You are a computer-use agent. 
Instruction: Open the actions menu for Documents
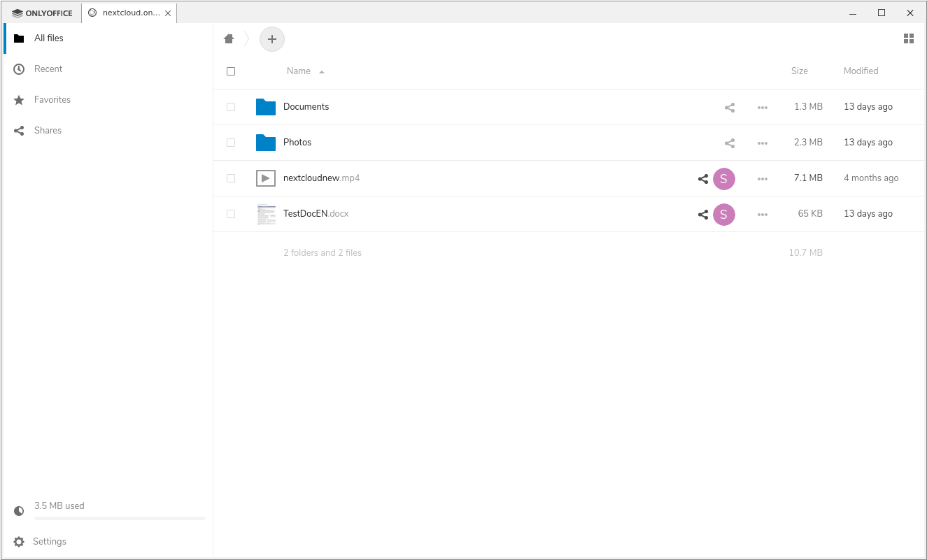click(x=762, y=107)
